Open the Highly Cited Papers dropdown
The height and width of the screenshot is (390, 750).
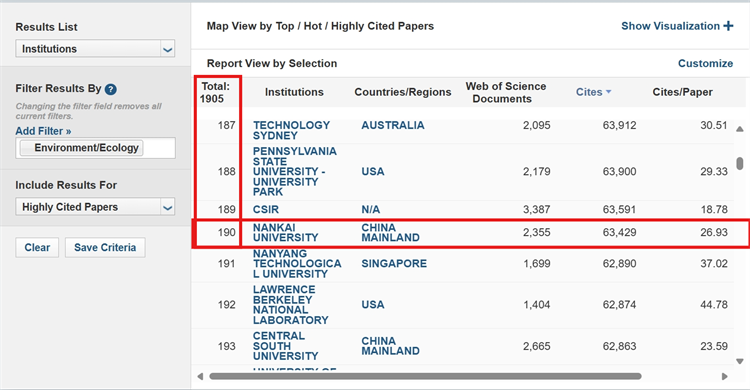pyautogui.click(x=95, y=207)
